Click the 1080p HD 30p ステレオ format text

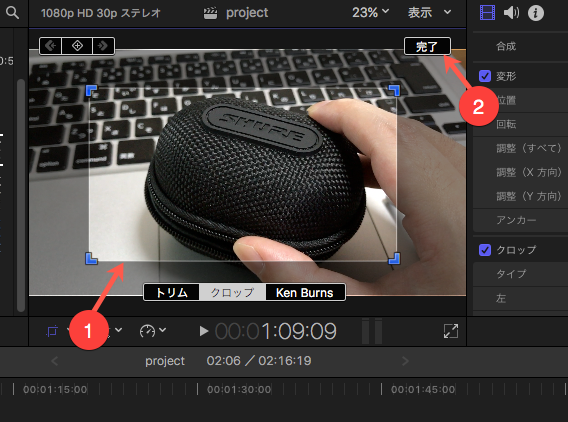pos(101,13)
